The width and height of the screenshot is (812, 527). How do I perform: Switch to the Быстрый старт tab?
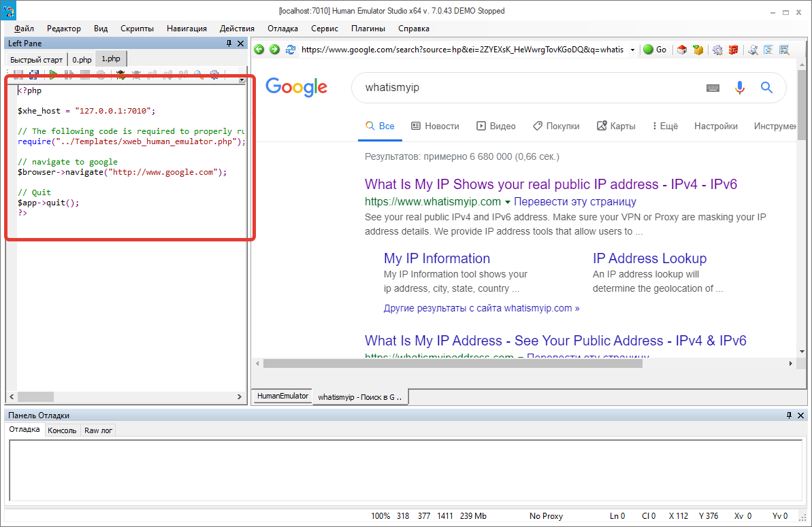(36, 59)
